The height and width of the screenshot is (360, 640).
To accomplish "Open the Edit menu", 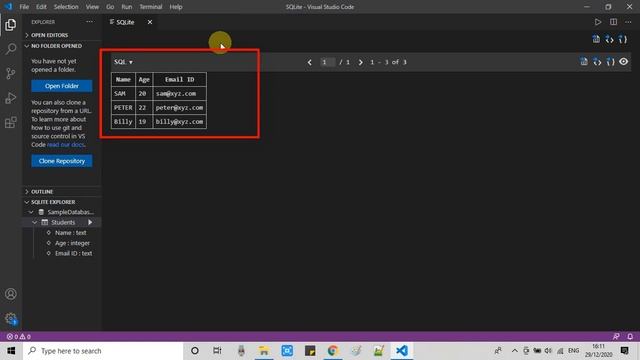I will click(41, 7).
